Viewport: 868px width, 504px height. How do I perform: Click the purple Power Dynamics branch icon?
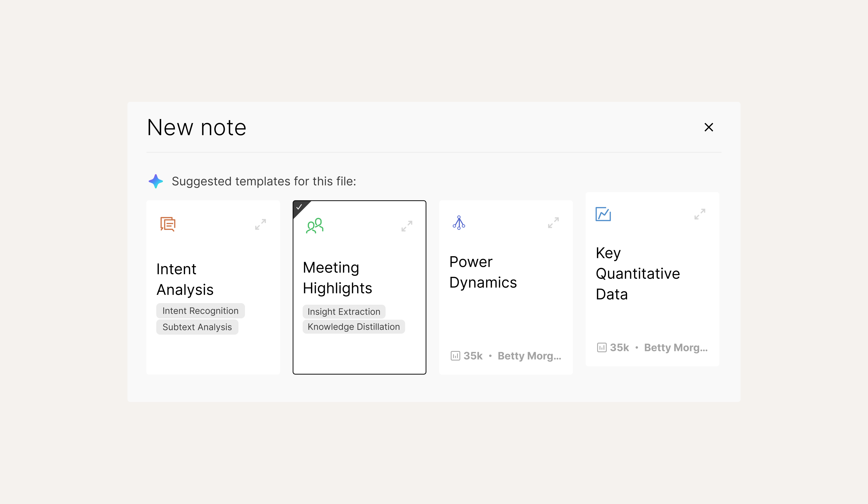459,223
